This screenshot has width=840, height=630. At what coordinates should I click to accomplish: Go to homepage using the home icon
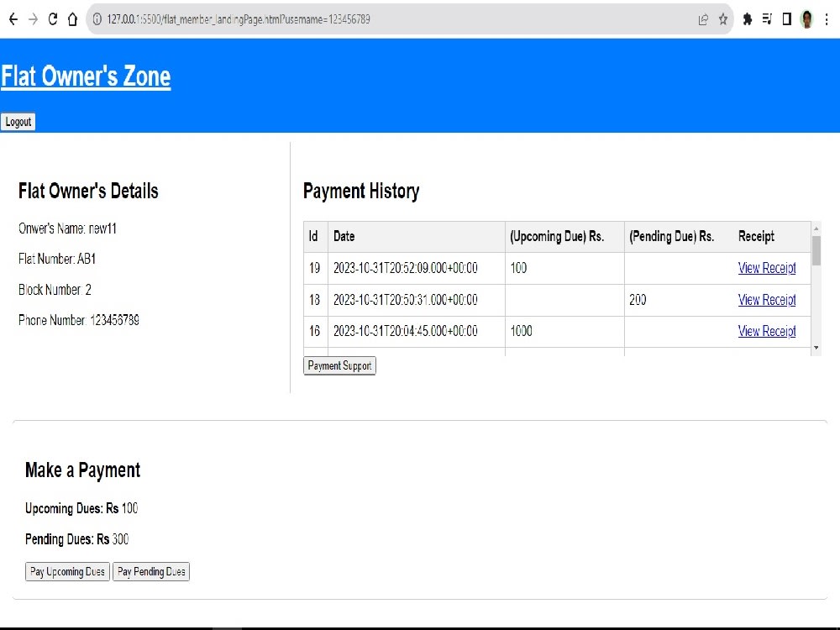tap(74, 18)
